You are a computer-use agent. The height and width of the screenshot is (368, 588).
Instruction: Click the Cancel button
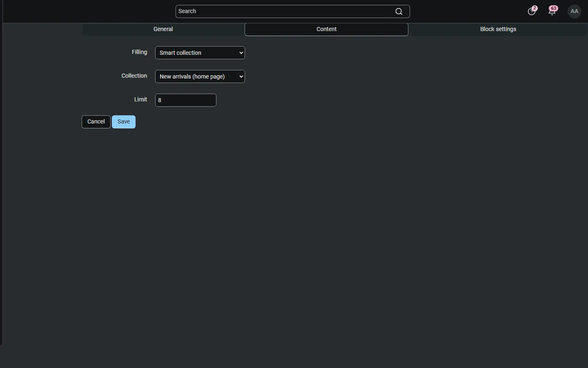[96, 122]
